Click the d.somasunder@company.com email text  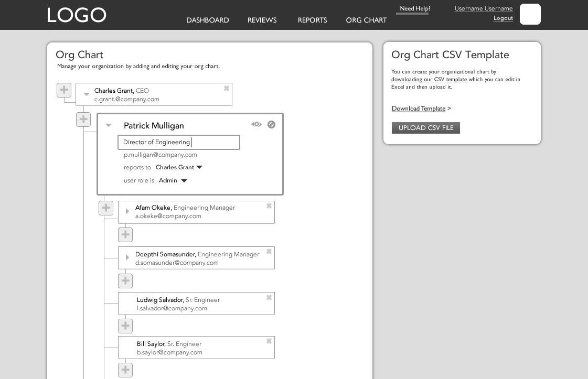click(x=177, y=263)
